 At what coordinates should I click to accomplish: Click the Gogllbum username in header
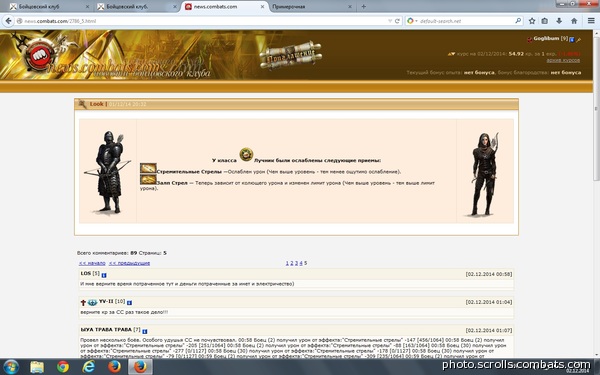546,38
